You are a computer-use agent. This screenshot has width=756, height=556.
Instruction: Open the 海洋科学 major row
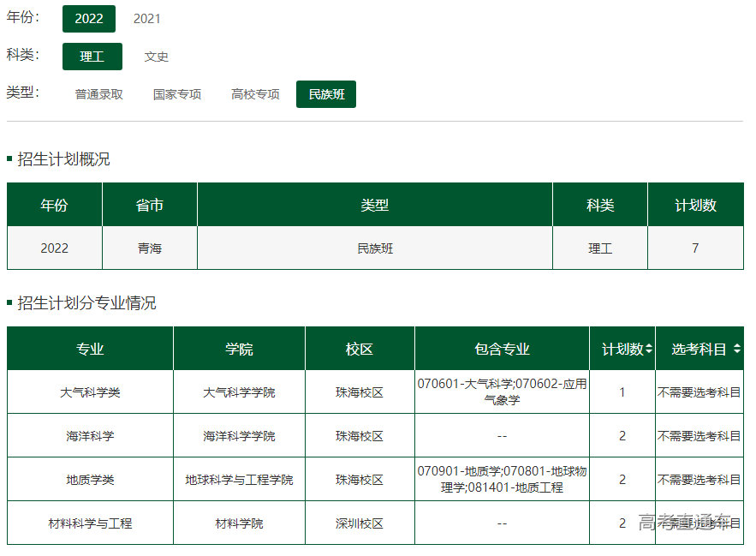[90, 436]
